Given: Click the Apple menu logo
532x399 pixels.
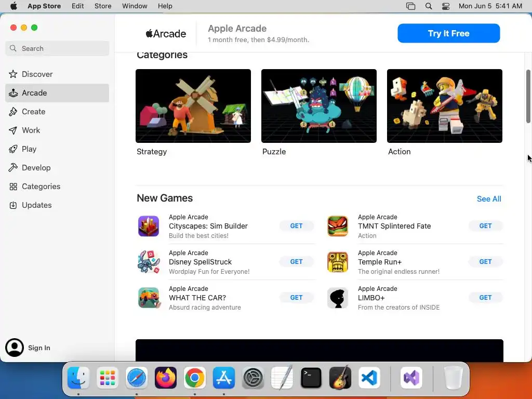Looking at the screenshot, I should click(14, 6).
